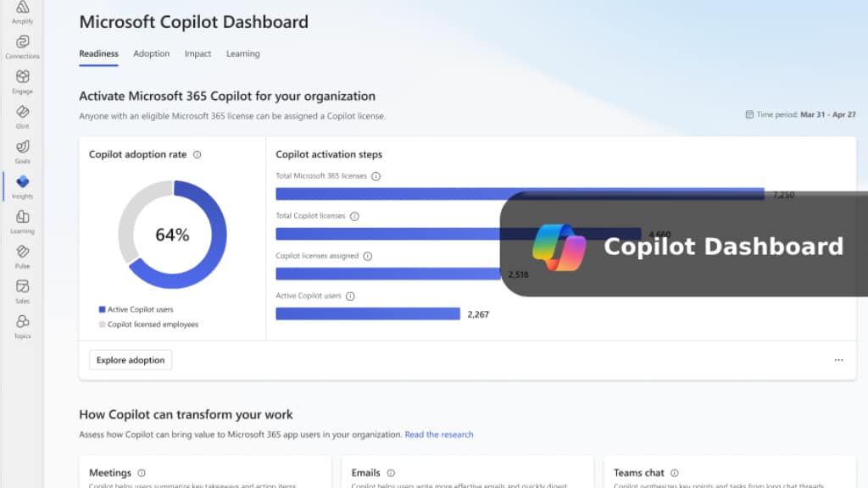Image resolution: width=868 pixels, height=488 pixels.
Task: Open Topics in the sidebar
Action: (x=22, y=326)
